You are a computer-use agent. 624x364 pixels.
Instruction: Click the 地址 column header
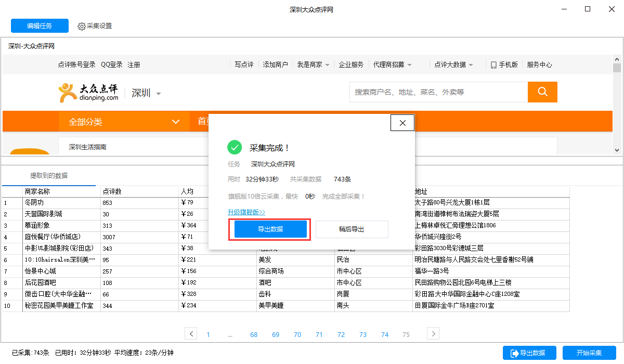point(491,191)
